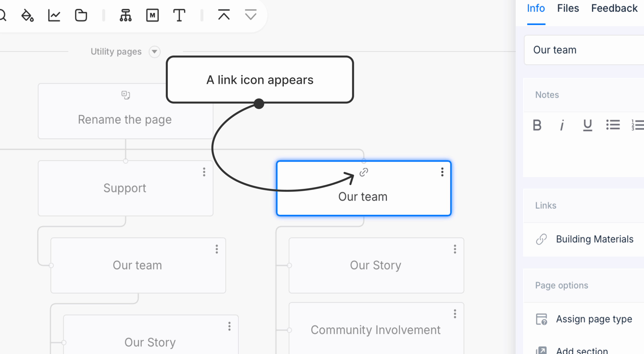Open the three-dot menu on Support card

point(204,172)
